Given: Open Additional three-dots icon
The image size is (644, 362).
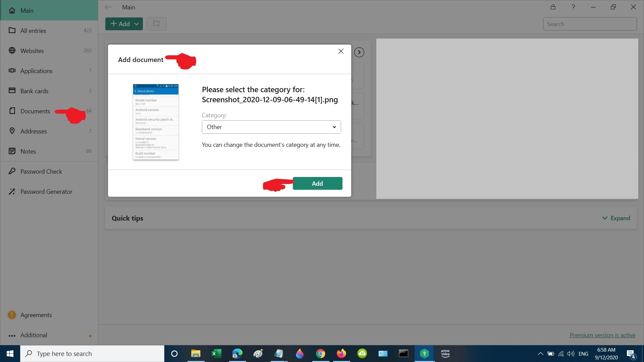Looking at the screenshot, I should (12, 336).
